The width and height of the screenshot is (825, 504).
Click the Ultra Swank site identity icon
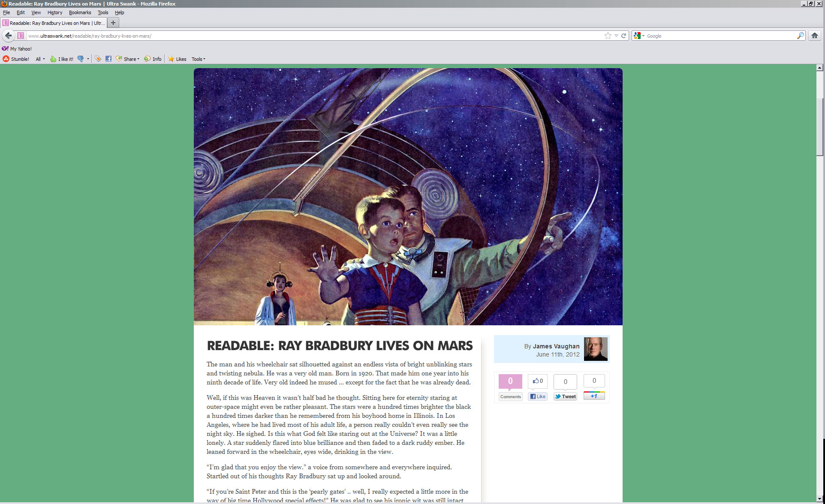21,36
